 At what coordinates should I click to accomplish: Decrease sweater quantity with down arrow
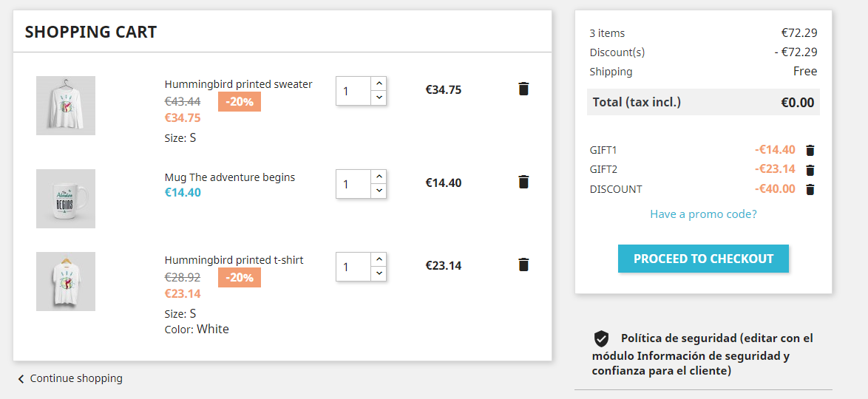point(379,98)
